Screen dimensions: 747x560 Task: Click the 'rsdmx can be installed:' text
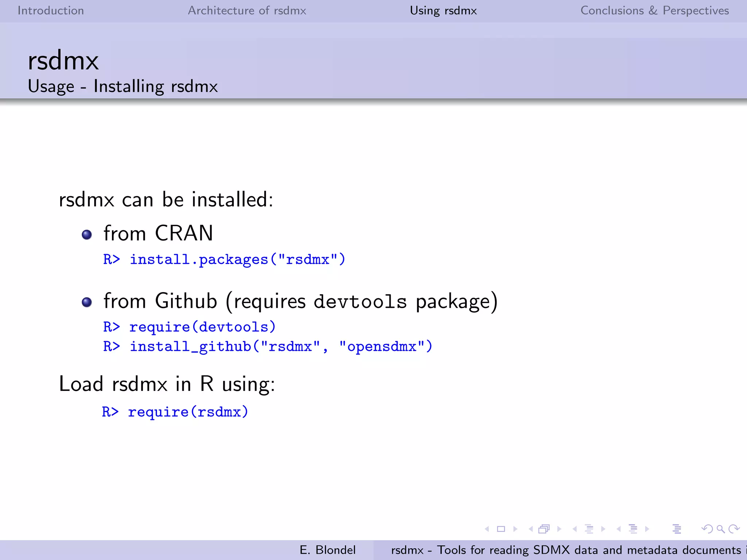166,199
